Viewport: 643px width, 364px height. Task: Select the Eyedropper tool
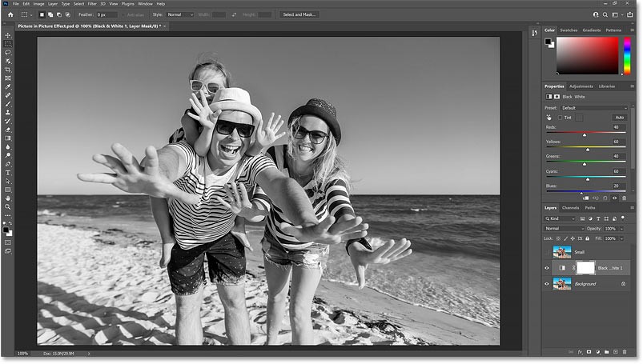point(8,86)
